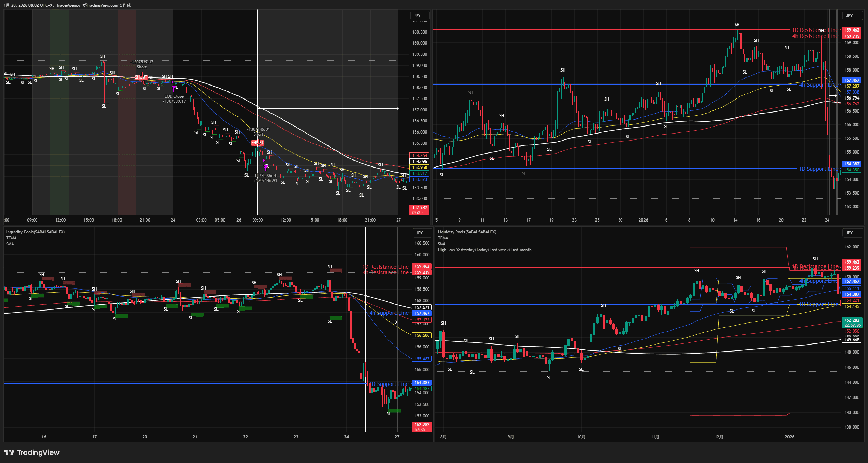Click the yellow 156.506 price tag
Image resolution: width=868 pixels, height=463 pixels.
pyautogui.click(x=421, y=335)
